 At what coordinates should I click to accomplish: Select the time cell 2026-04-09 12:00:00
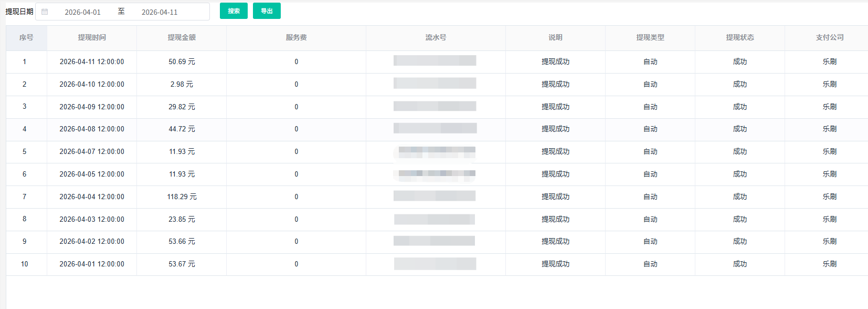pyautogui.click(x=92, y=107)
